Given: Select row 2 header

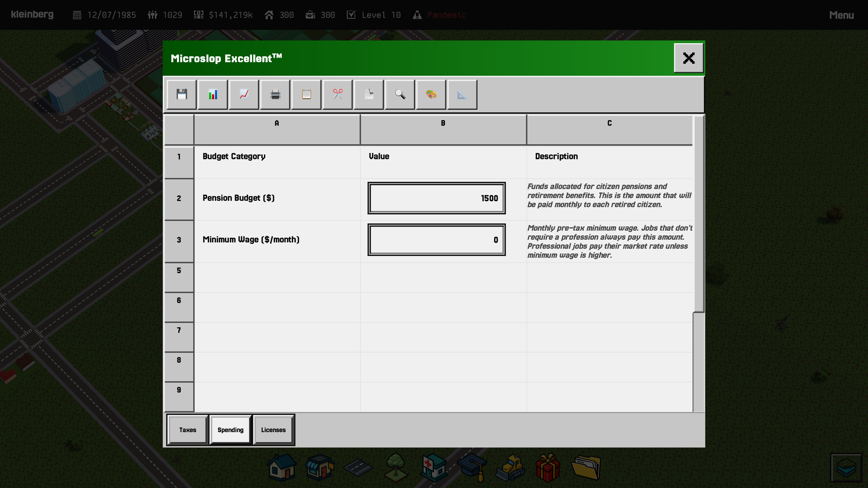Looking at the screenshot, I should tap(179, 200).
